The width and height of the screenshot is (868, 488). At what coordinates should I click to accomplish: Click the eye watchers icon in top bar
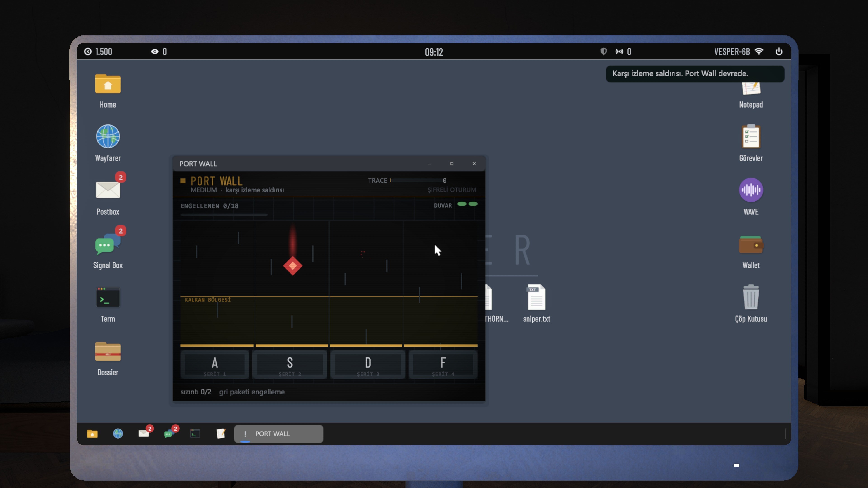coord(155,52)
